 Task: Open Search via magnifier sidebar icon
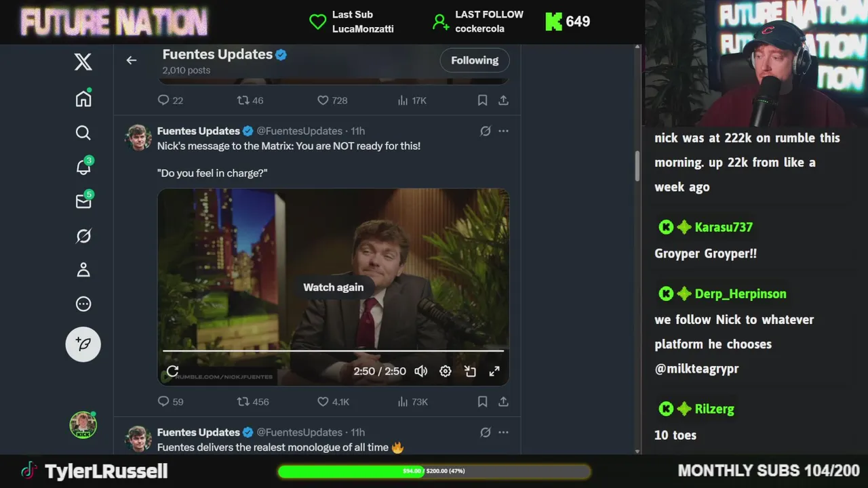coord(83,133)
